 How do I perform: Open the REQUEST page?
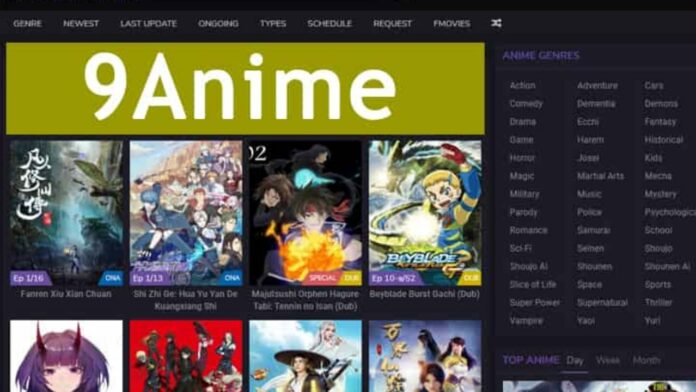[x=393, y=24]
